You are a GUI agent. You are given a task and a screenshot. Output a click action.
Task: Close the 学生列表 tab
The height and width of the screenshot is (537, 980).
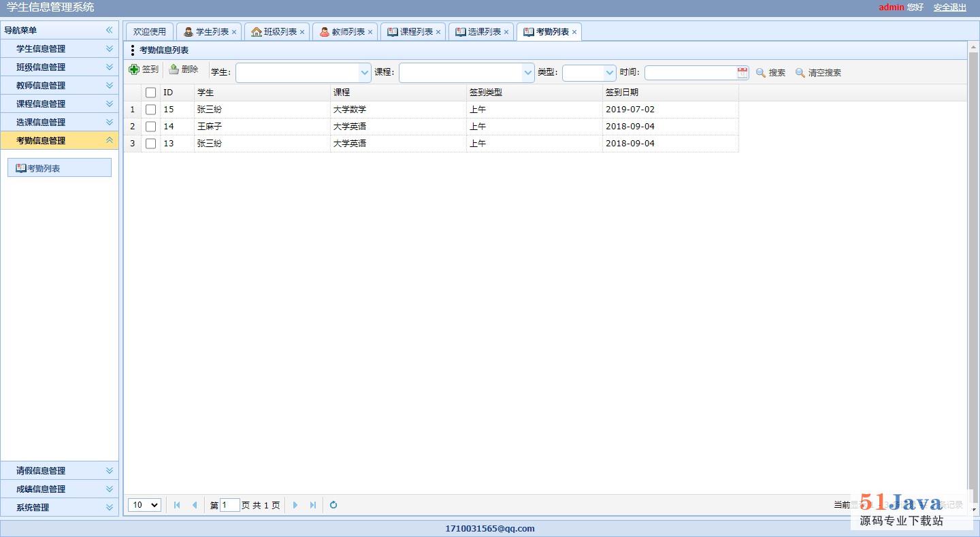[x=234, y=32]
